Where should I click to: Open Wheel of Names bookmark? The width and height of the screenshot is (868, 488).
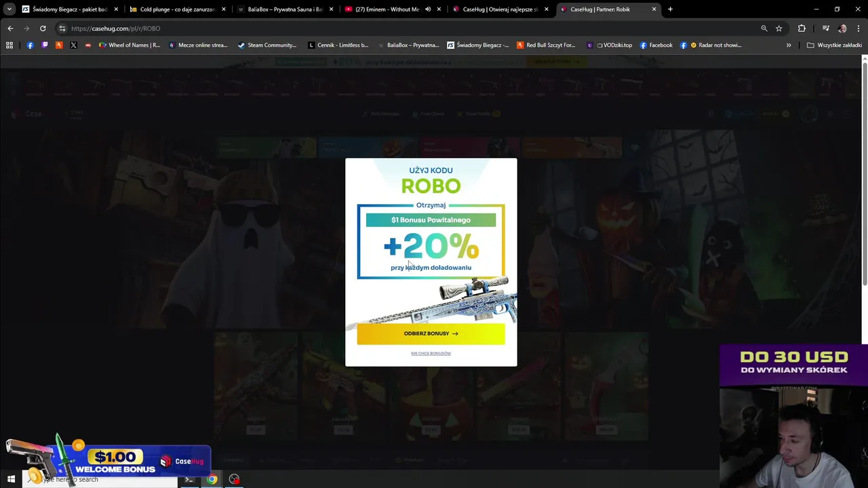click(129, 45)
